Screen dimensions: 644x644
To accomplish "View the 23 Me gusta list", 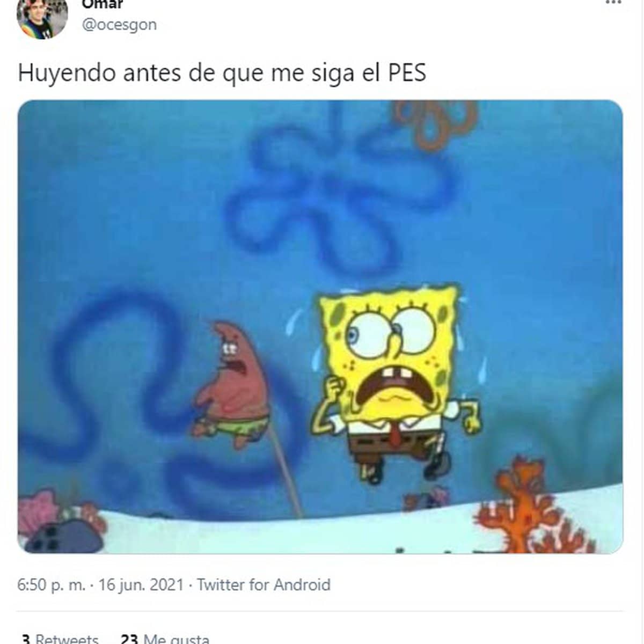I will [x=165, y=639].
